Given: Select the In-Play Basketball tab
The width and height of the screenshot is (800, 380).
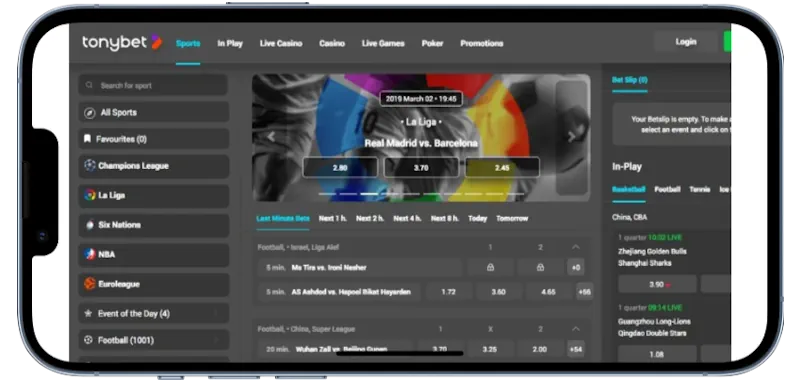Looking at the screenshot, I should pyautogui.click(x=629, y=189).
